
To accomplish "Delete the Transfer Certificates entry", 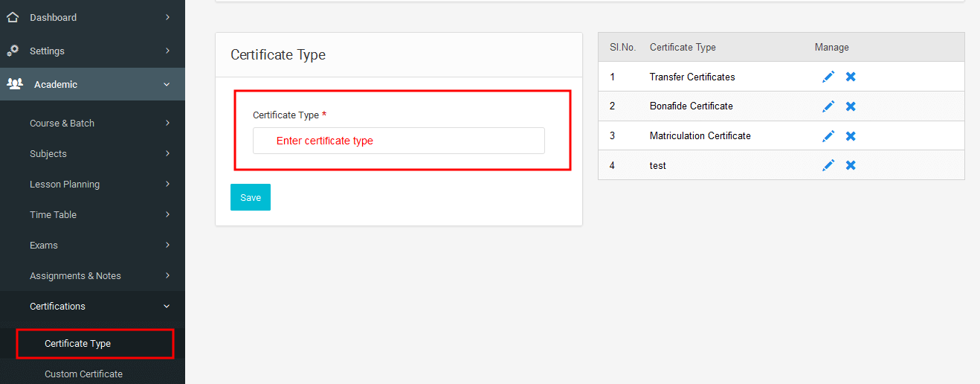I will 851,77.
